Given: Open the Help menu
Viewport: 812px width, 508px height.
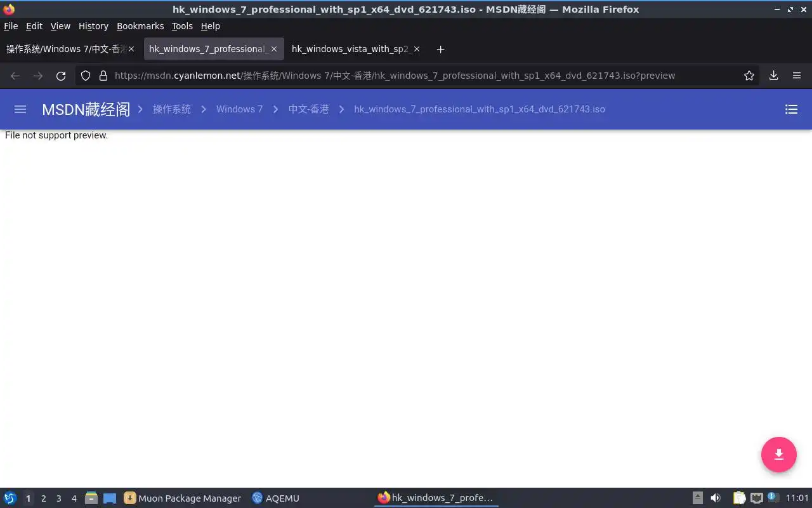Looking at the screenshot, I should [211, 26].
